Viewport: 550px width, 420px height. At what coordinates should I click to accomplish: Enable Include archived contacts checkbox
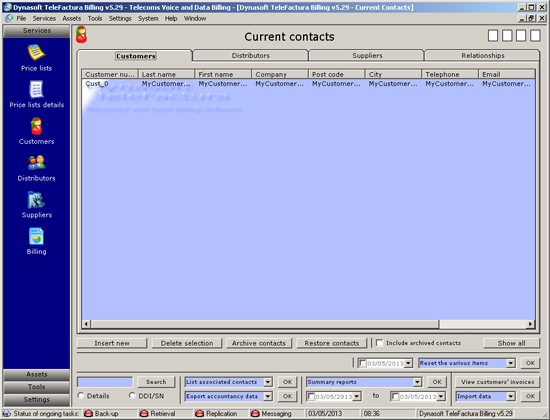click(x=379, y=343)
